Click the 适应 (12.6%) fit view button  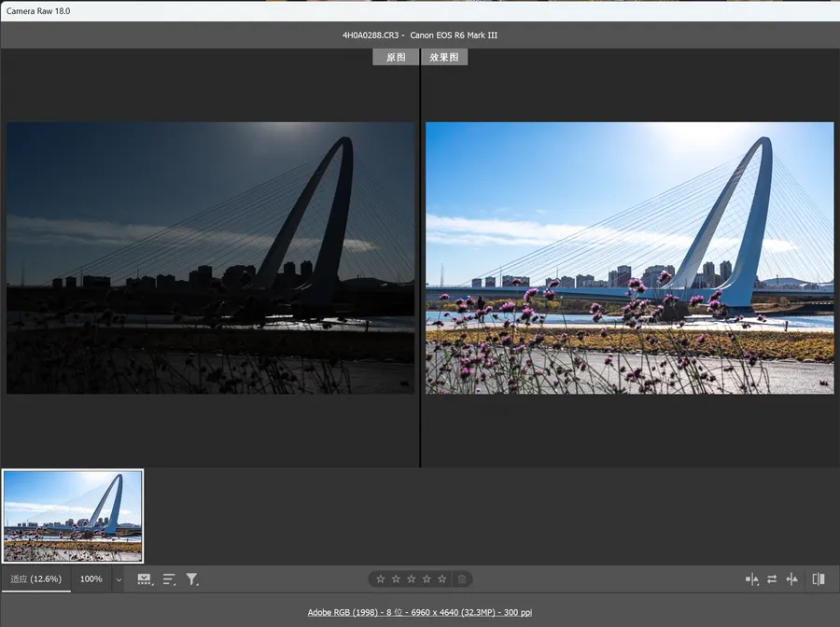pos(36,579)
